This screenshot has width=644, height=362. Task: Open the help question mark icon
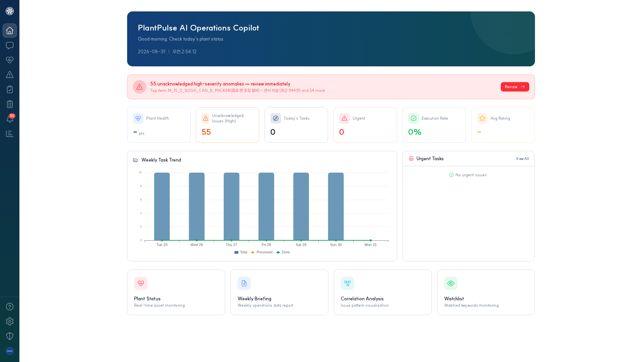tap(10, 307)
